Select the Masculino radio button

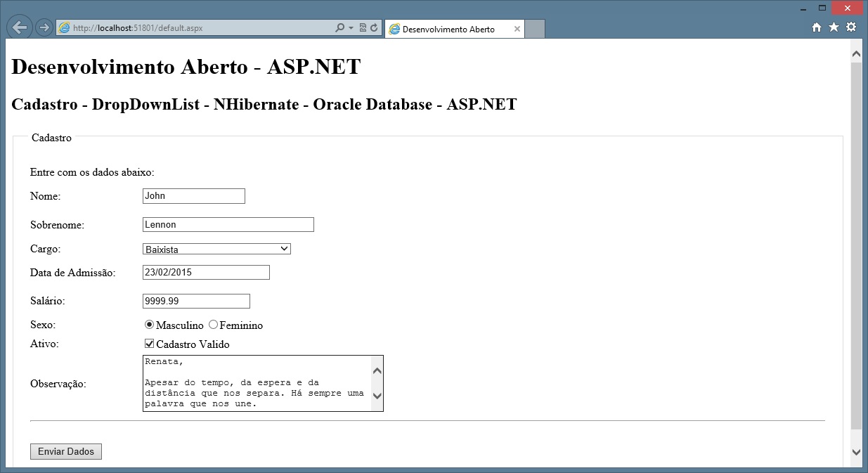pyautogui.click(x=149, y=325)
